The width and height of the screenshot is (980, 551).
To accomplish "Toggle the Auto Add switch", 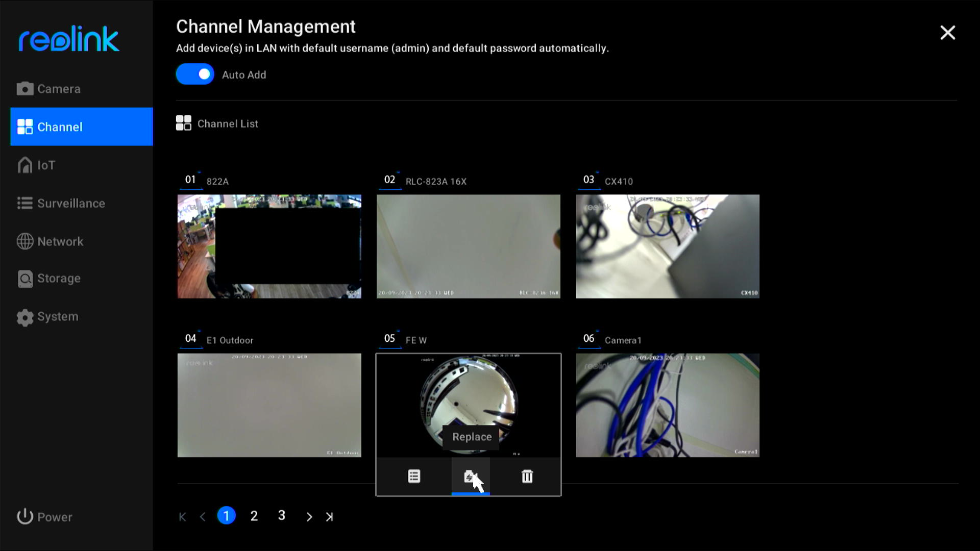I will pos(195,74).
